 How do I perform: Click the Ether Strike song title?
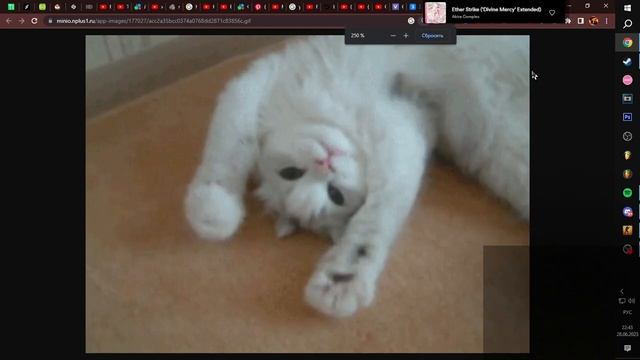click(x=496, y=9)
